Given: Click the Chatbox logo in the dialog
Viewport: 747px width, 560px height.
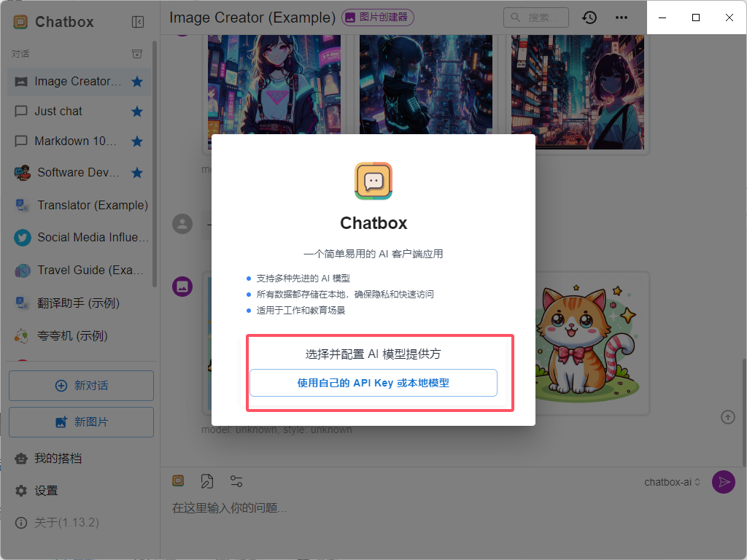Looking at the screenshot, I should [x=373, y=181].
